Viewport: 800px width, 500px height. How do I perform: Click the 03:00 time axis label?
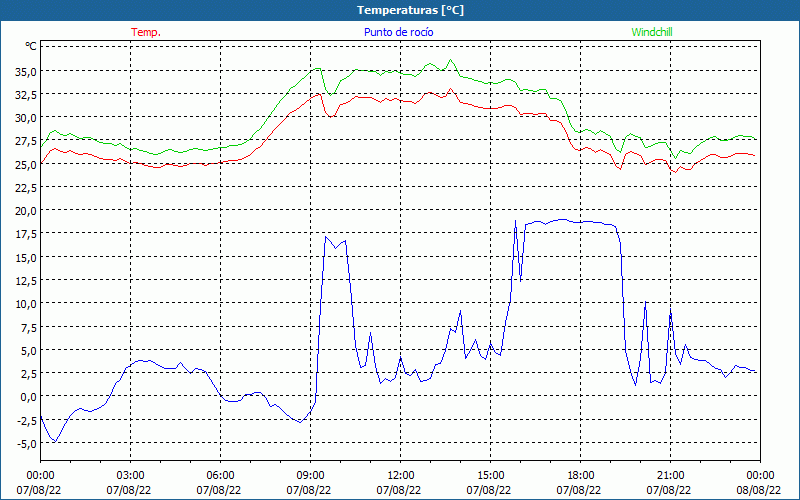130,476
